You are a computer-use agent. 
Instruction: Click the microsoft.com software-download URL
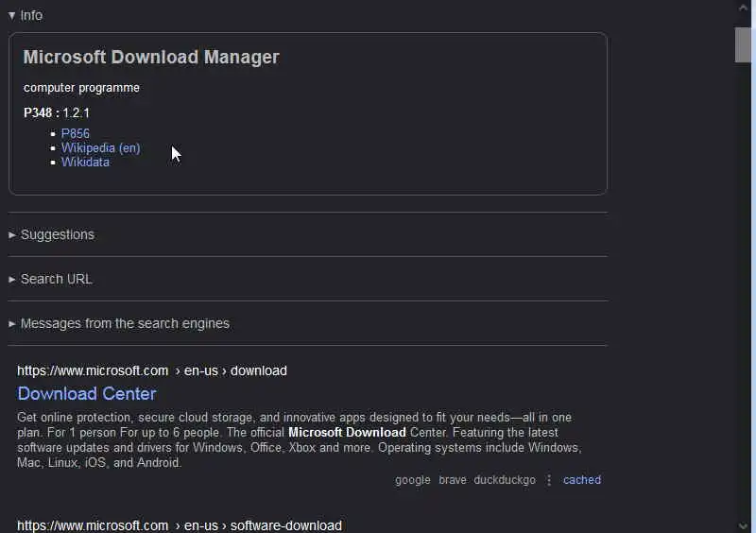click(180, 525)
